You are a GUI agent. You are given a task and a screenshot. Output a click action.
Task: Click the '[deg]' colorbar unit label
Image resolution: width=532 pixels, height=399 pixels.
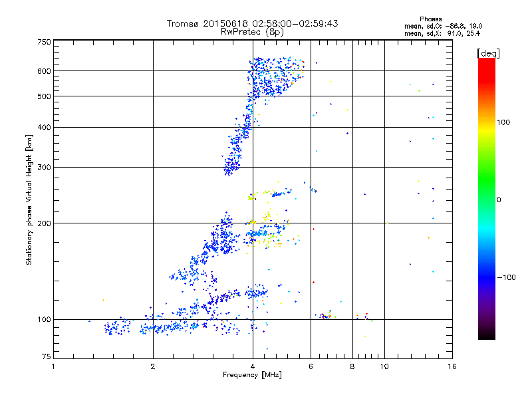click(488, 53)
